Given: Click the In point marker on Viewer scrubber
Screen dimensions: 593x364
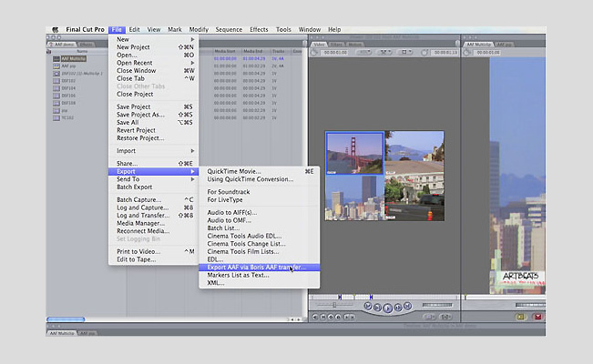Looking at the screenshot, I should tap(340, 297).
